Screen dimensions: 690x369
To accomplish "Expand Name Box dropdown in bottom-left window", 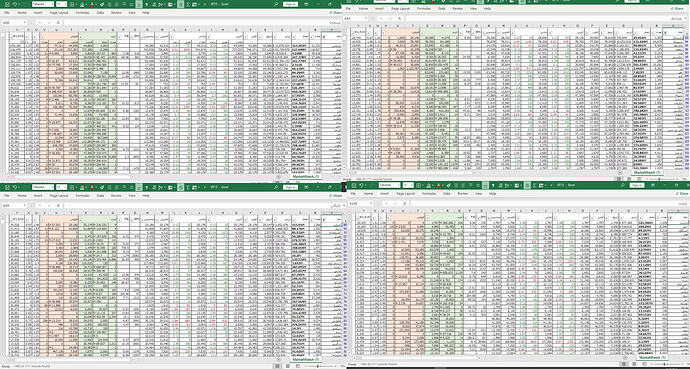I will 25,205.
